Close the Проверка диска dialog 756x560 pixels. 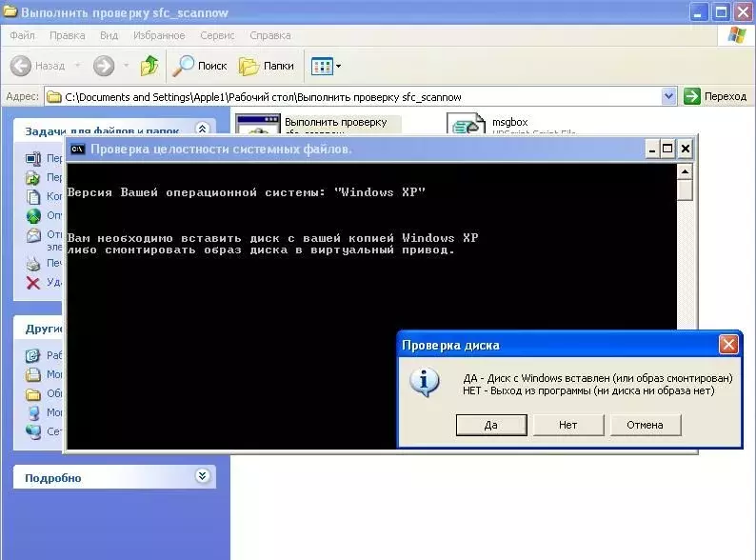coord(728,345)
